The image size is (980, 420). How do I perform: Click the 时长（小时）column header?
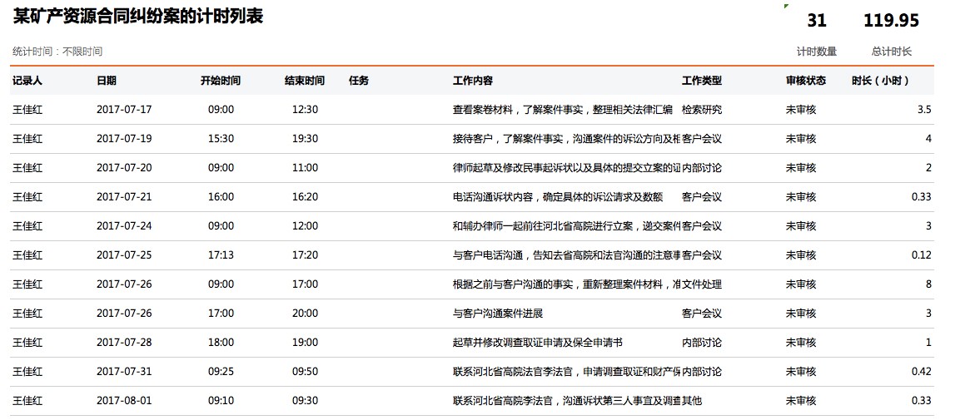[881, 81]
